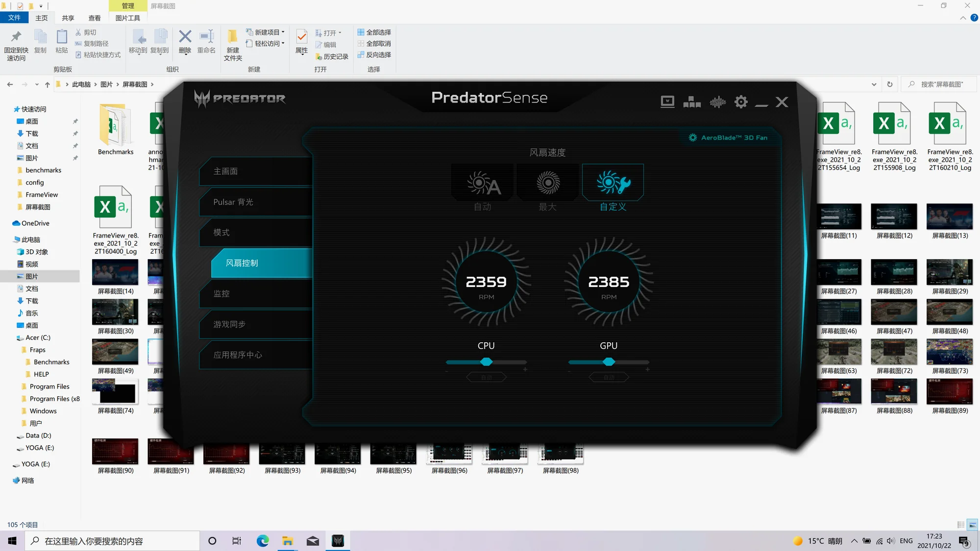Open Properties icon in Explorer ribbon
This screenshot has width=980, height=551.
point(302,37)
